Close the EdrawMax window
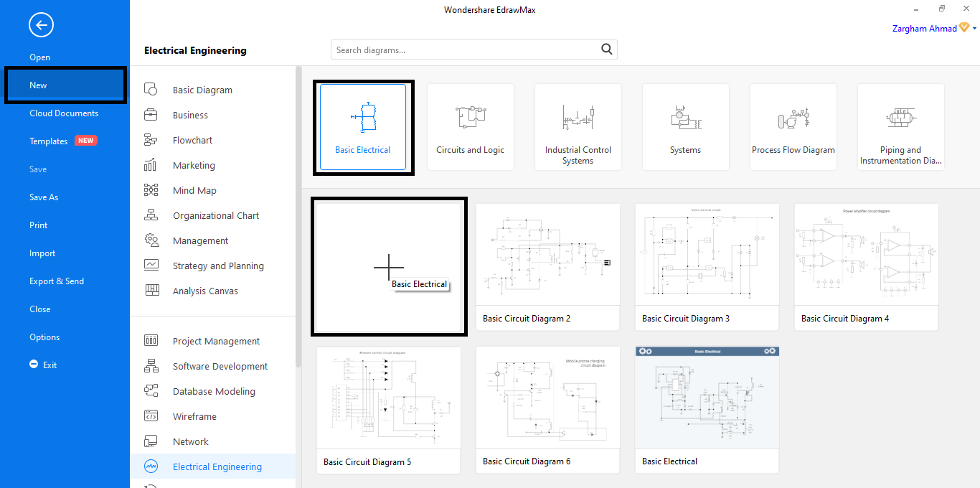This screenshot has width=980, height=488. (x=966, y=9)
